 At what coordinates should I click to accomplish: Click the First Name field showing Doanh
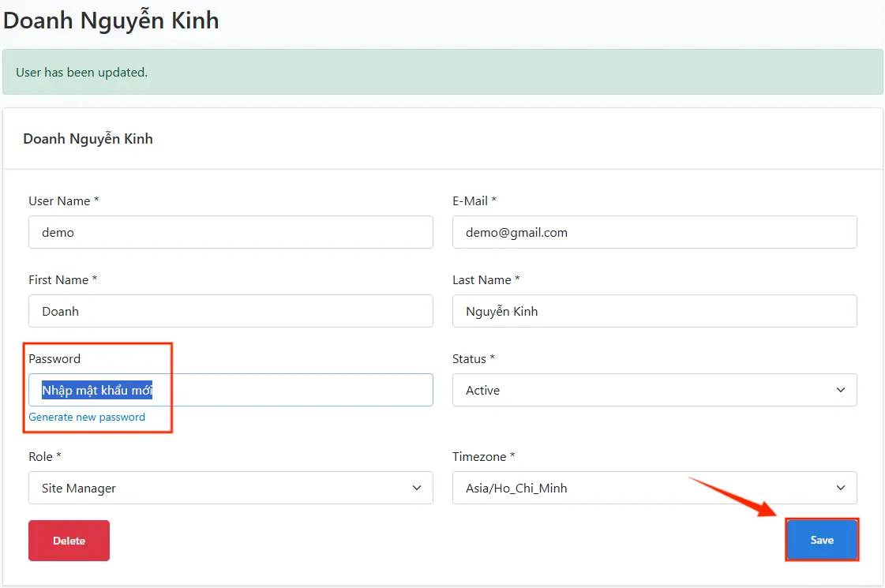pyautogui.click(x=231, y=311)
